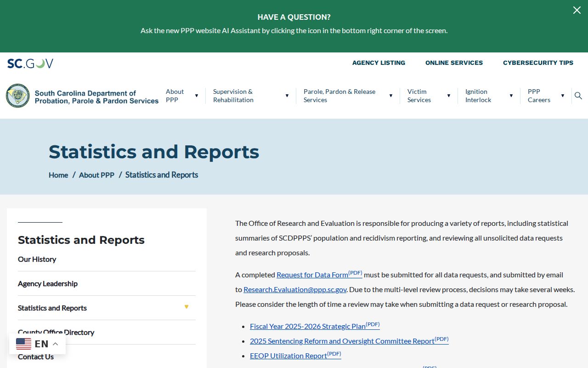Close the Have a Question banner
The width and height of the screenshot is (588, 368).
pyautogui.click(x=577, y=10)
